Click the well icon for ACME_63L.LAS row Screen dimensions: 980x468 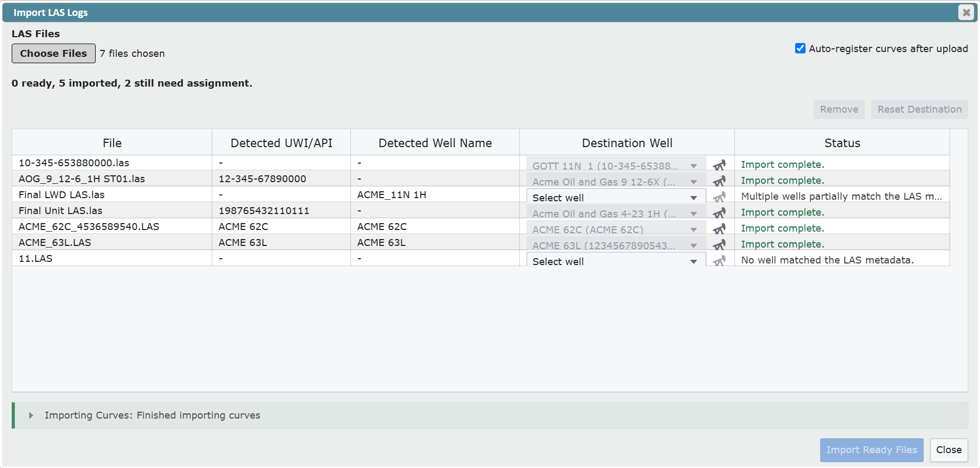point(719,245)
